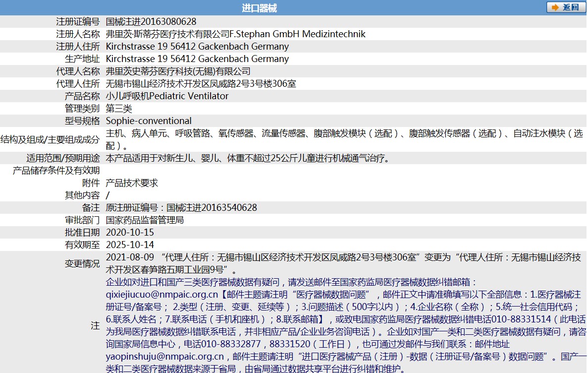Click the 代理人住所 label
This screenshot has width=588, height=373.
pyautogui.click(x=78, y=84)
